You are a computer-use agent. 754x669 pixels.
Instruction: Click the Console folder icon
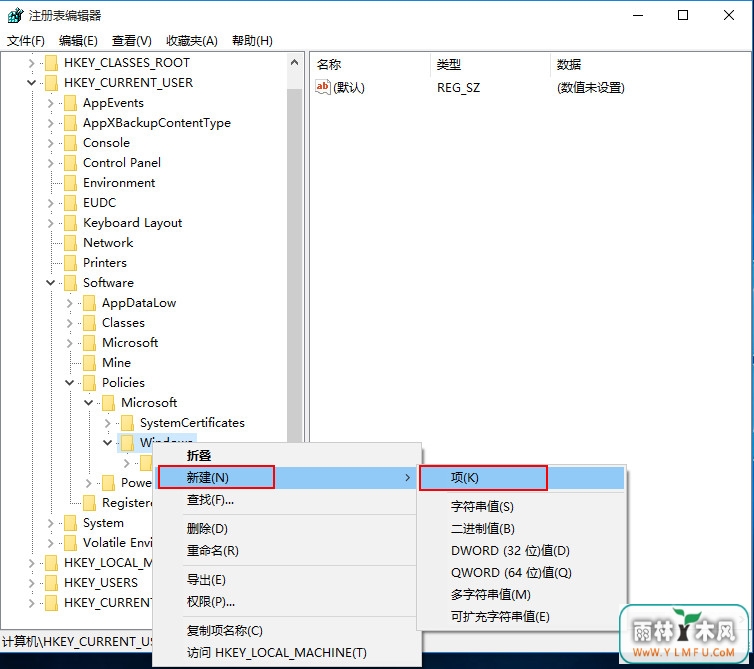[x=70, y=143]
